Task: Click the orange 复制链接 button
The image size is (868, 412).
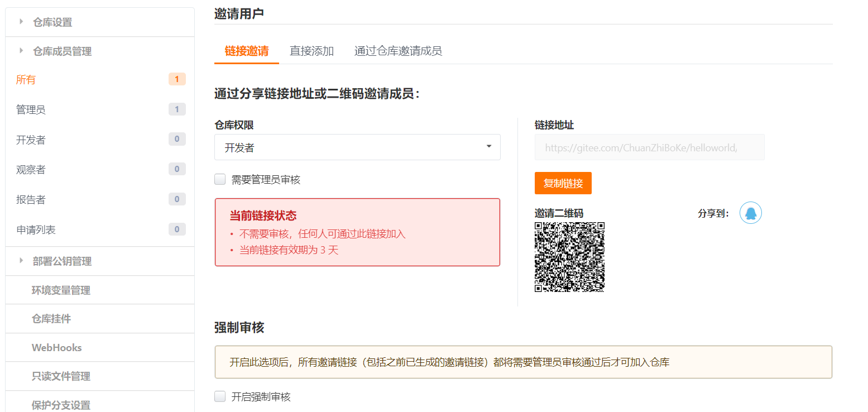Action: (x=563, y=183)
